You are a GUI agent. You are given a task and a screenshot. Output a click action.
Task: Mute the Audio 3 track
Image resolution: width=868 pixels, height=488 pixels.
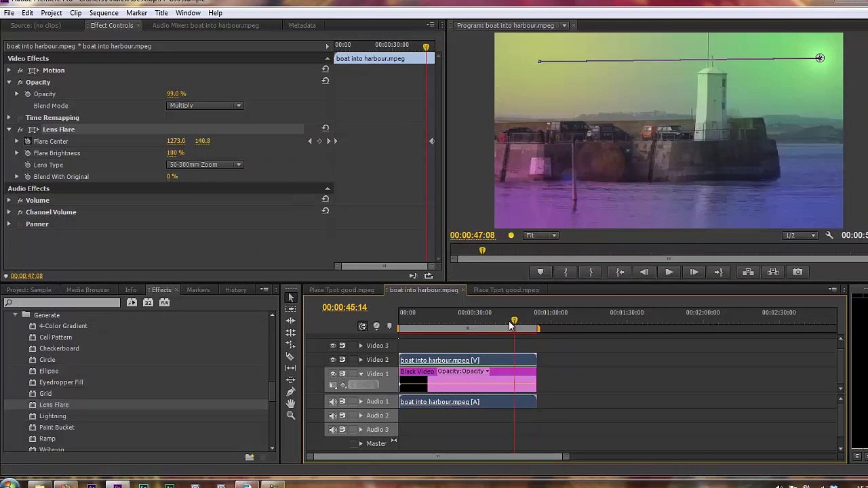coord(333,430)
